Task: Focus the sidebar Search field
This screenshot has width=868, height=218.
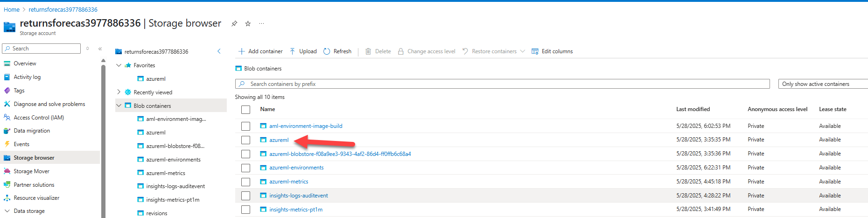Action: pos(42,49)
